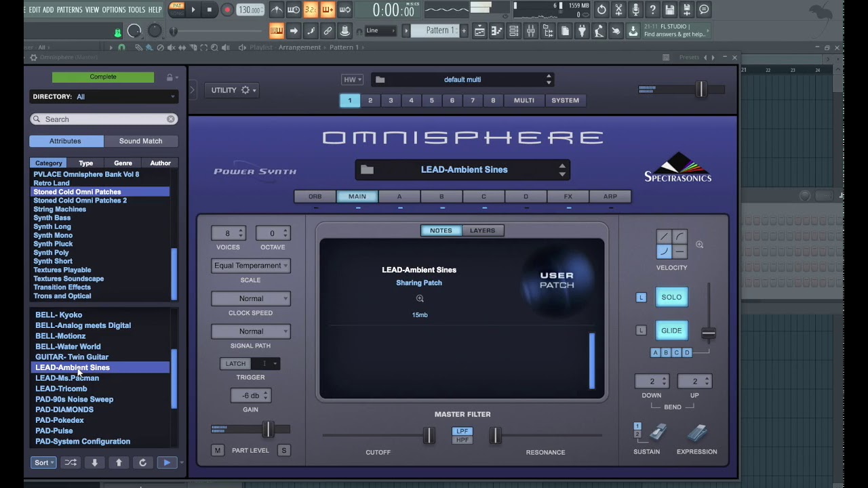Toggle the SOLO button
868x488 pixels.
tap(671, 297)
